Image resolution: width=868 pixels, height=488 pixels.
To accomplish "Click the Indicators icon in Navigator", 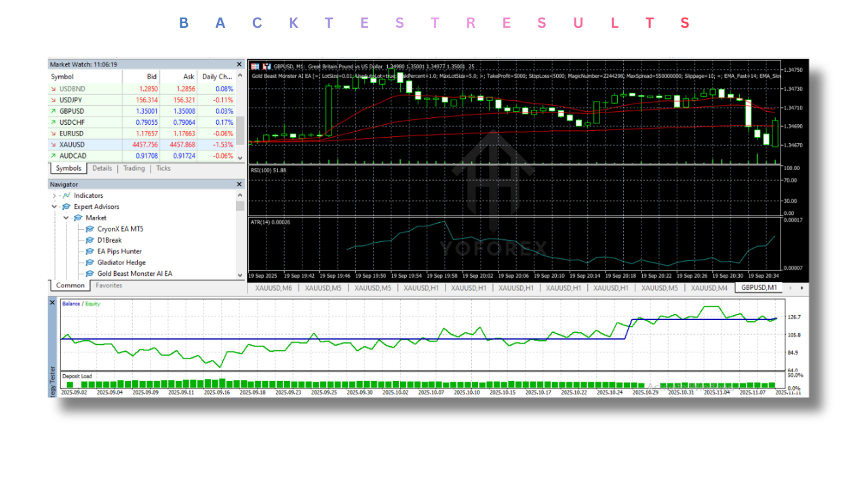I will click(66, 195).
